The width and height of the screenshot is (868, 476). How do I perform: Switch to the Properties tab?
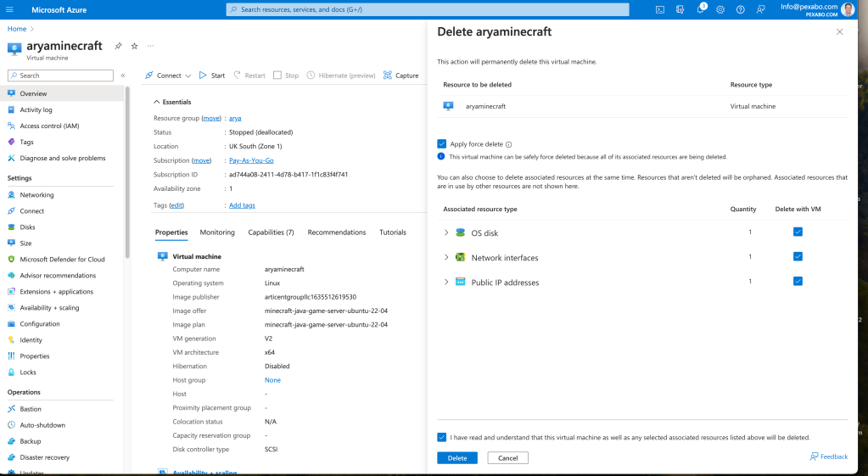[x=171, y=232]
